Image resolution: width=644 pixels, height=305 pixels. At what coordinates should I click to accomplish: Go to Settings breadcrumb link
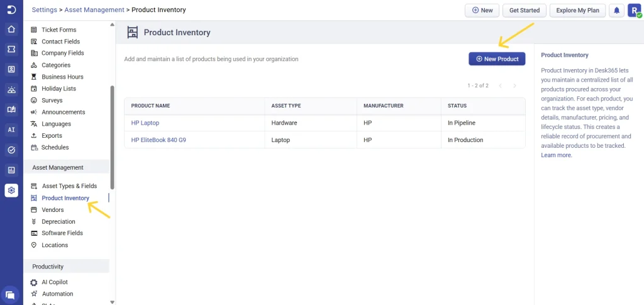pyautogui.click(x=45, y=10)
